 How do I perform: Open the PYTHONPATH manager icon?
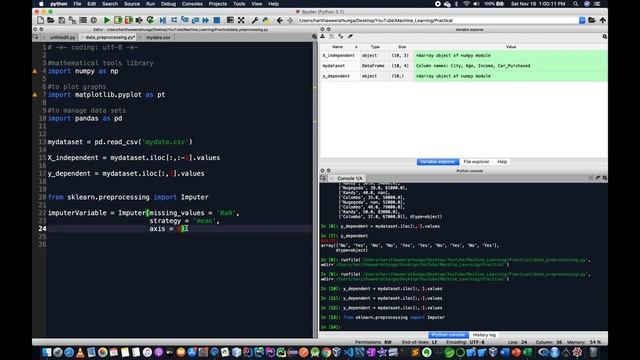266,20
